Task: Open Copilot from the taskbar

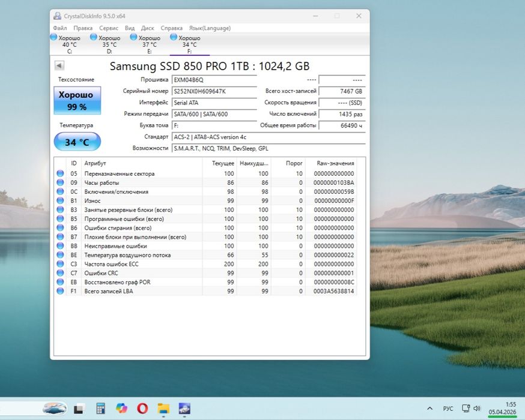Action: click(x=121, y=409)
